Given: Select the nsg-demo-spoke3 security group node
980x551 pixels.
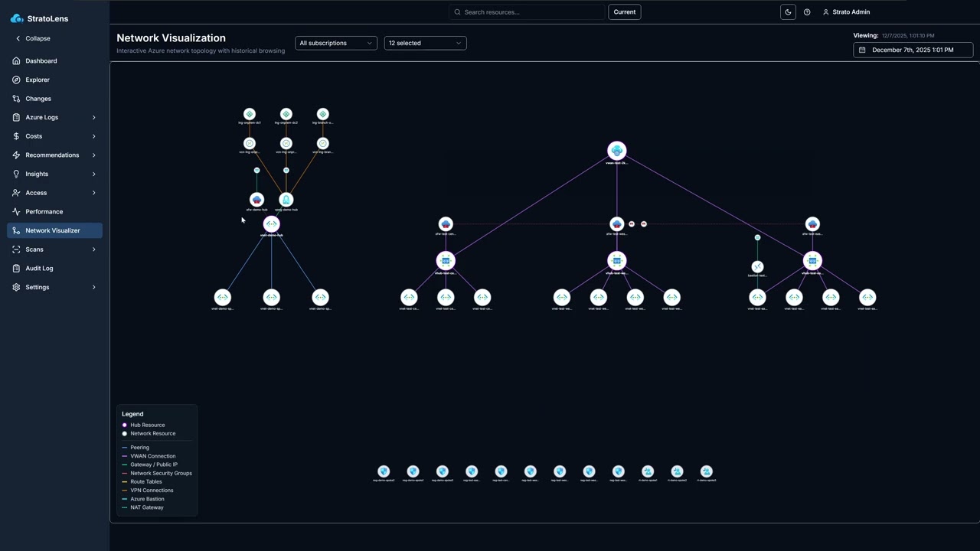Looking at the screenshot, I should coord(443,471).
